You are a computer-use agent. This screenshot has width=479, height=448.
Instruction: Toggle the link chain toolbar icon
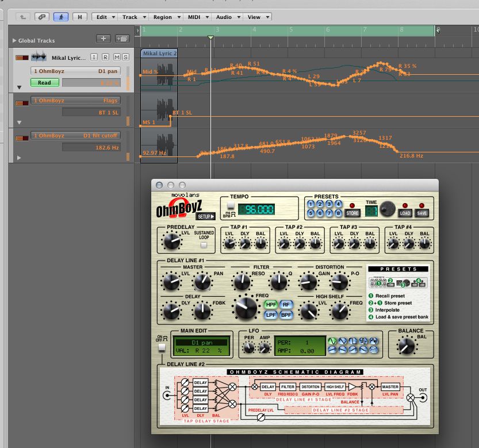(x=42, y=17)
